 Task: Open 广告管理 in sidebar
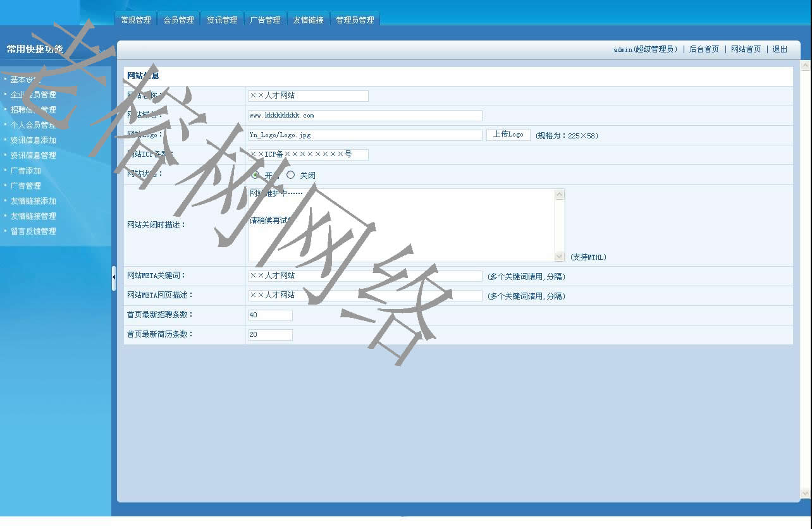(25, 186)
